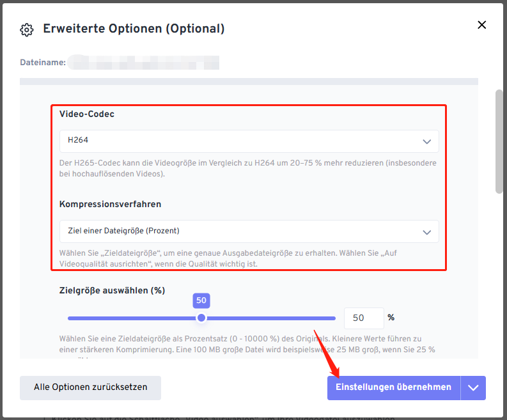Click the dialog's vertical scrollbar thumb
The width and height of the screenshot is (507, 420).
(499, 142)
